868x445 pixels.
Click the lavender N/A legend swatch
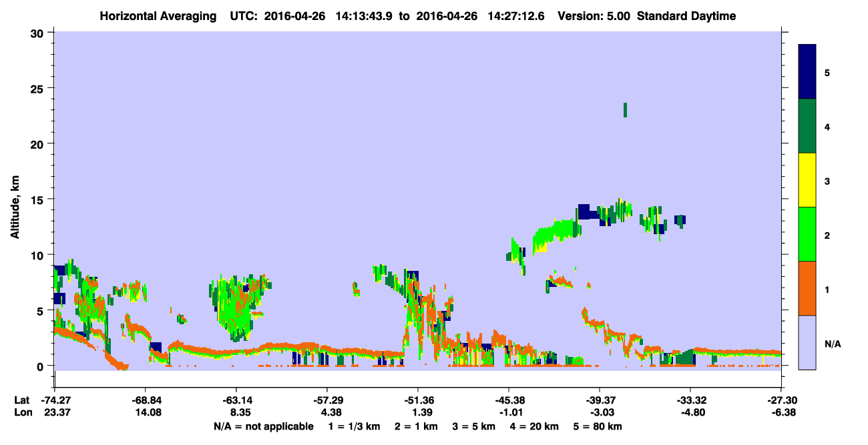(x=807, y=342)
